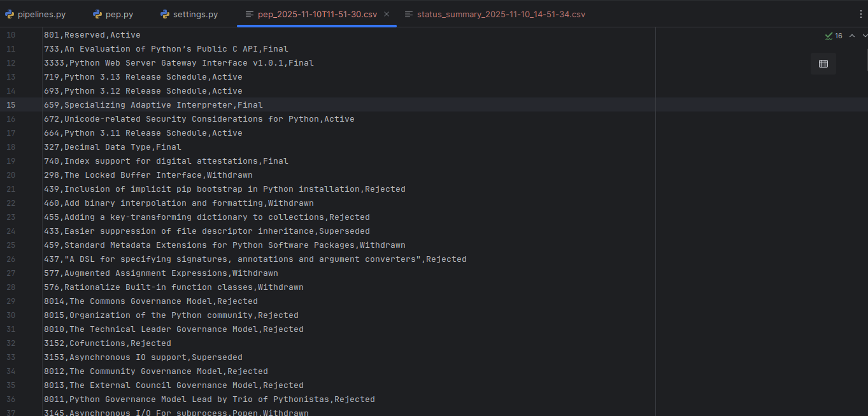Click the problem count showing 16
868x416 pixels.
[837, 36]
